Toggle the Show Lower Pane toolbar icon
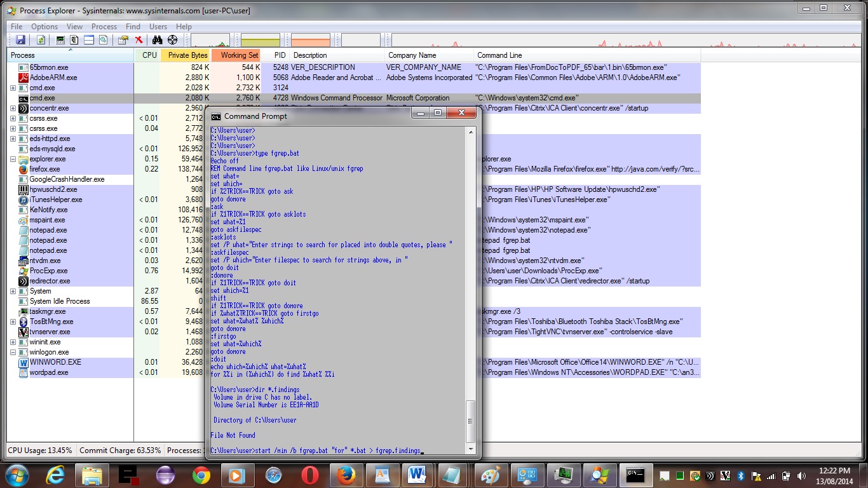Viewport: 868px width, 488px height. 89,40
